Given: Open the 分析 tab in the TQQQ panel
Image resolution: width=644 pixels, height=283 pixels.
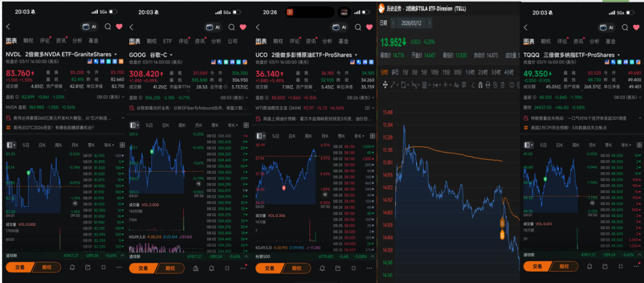Looking at the screenshot, I should [595, 41].
